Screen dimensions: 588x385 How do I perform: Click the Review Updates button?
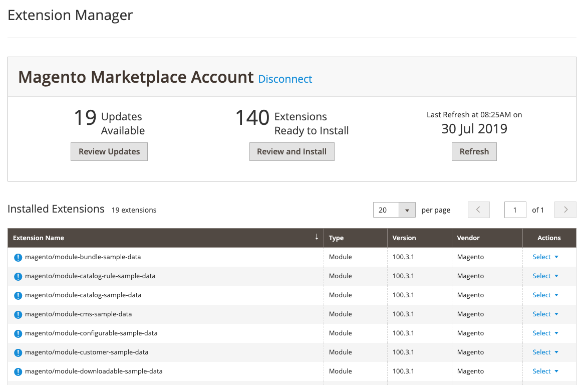tap(109, 151)
